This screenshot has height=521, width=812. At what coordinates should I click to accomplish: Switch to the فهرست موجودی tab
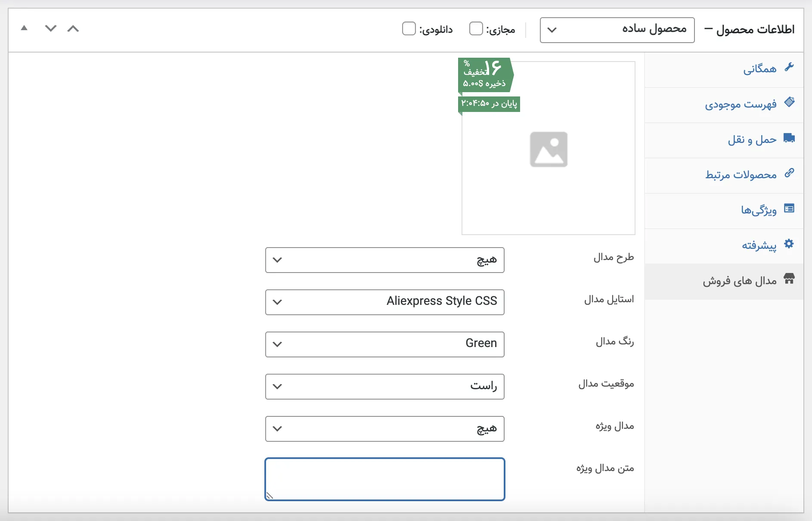pos(724,105)
